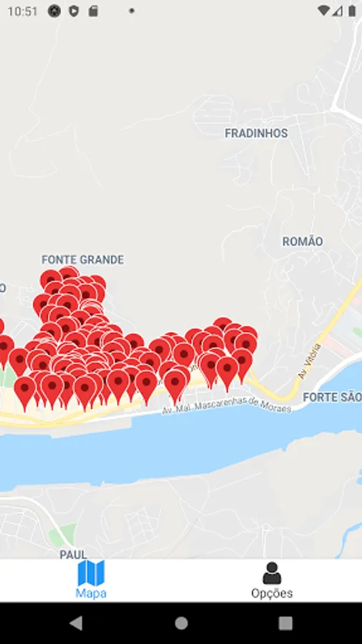Select the bottom-left red pin near the park
This screenshot has width=362, height=644.
[x=25, y=391]
